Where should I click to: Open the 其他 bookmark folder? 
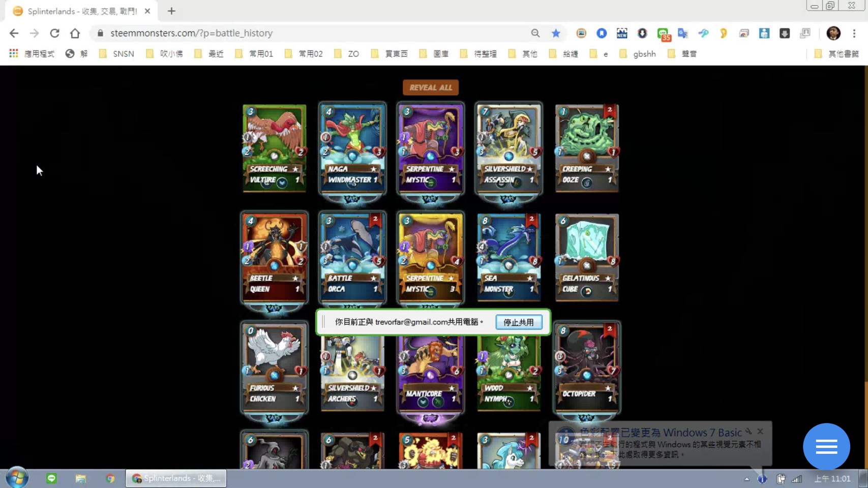(x=523, y=54)
